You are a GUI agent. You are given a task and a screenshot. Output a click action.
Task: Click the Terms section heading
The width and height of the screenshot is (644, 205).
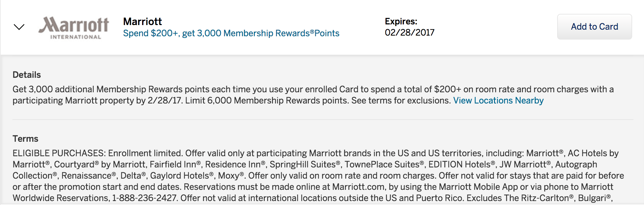coord(25,139)
